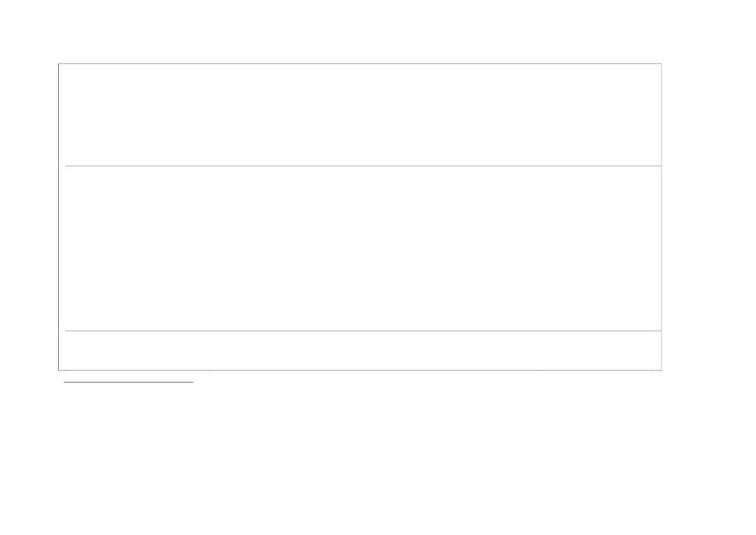Click the top-left corner of the table
Screen dimensions: 756x535
pos(59,64)
